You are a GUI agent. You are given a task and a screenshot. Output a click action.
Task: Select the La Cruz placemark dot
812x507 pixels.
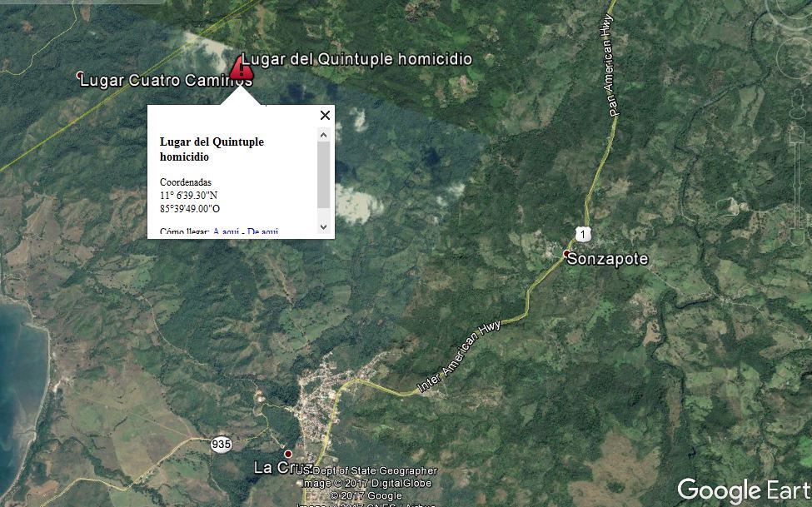tap(288, 454)
